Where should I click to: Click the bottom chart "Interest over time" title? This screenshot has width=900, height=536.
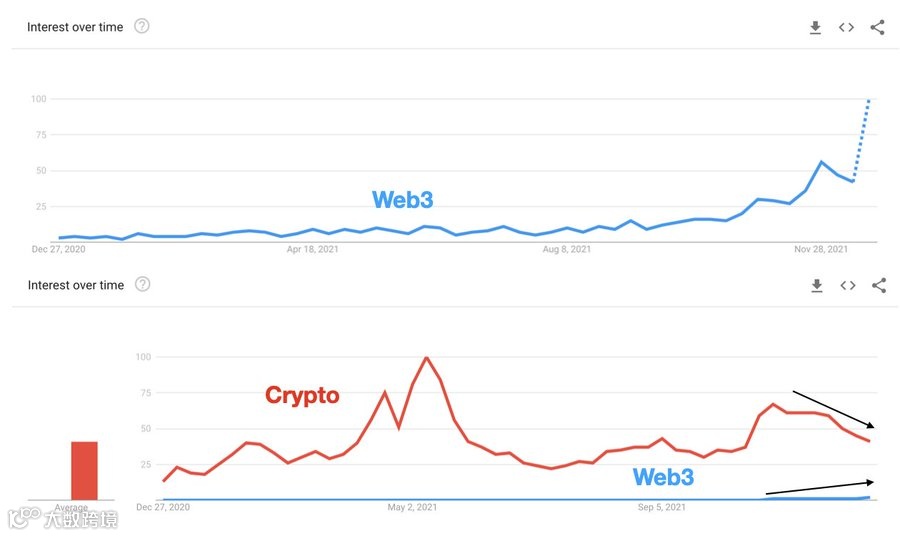pos(76,285)
